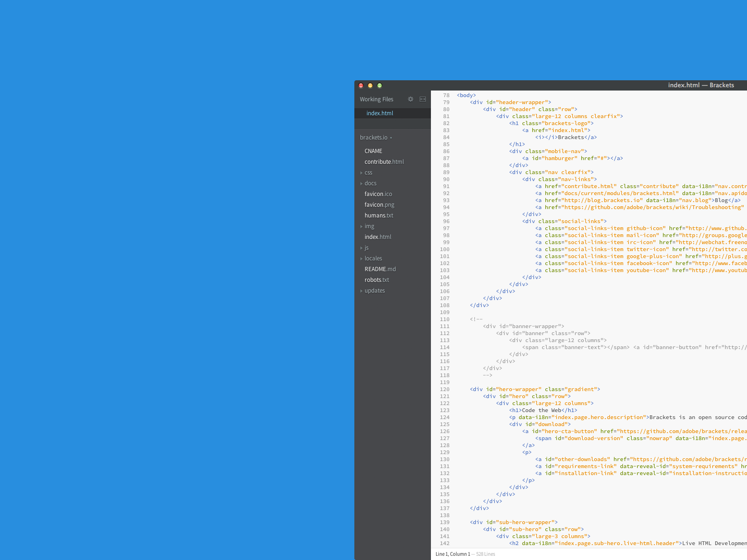Image resolution: width=747 pixels, height=560 pixels.
Task: Click "Code the Web" heading text
Action: 542,410
